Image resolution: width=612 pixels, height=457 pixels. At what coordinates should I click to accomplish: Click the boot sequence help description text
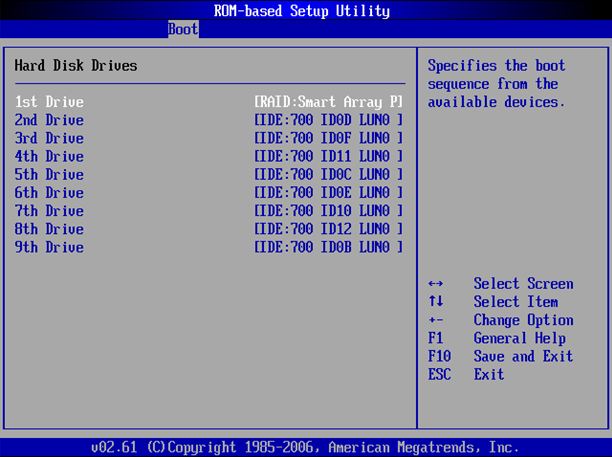[x=494, y=84]
